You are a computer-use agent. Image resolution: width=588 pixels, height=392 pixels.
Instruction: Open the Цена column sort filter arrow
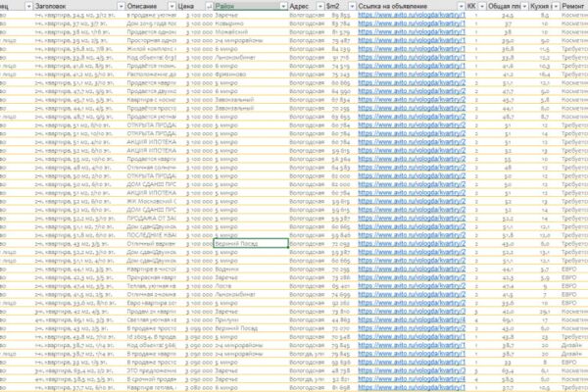tap(209, 6)
